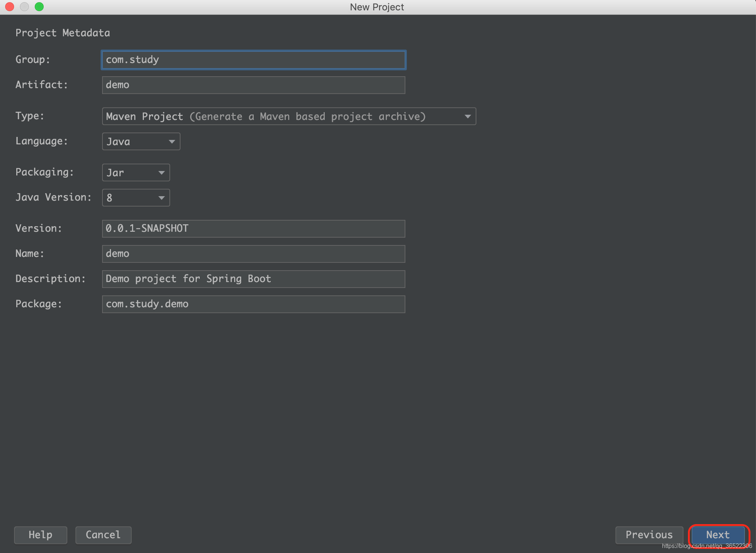Screen dimensions: 756x553
Task: Click the Description text field
Action: pos(253,279)
